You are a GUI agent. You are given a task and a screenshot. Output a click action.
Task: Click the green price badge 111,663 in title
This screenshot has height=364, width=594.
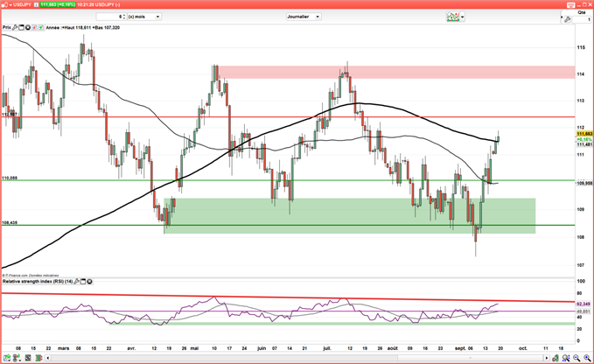tap(57, 4)
